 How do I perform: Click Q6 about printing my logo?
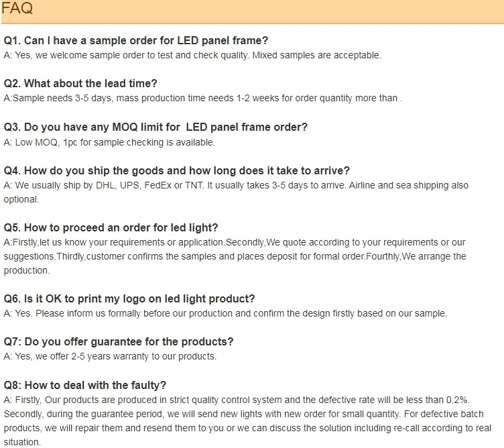pyautogui.click(x=129, y=298)
